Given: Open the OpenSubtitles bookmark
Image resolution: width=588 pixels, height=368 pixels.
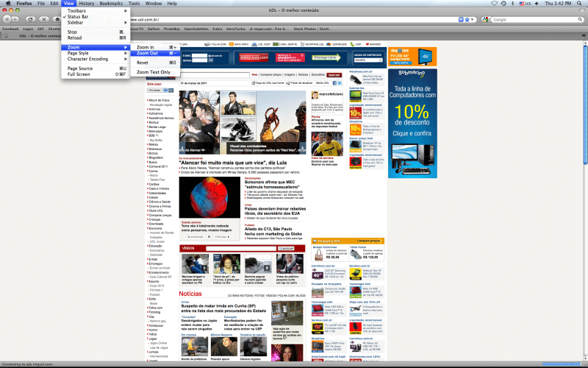Looking at the screenshot, I should 196,29.
